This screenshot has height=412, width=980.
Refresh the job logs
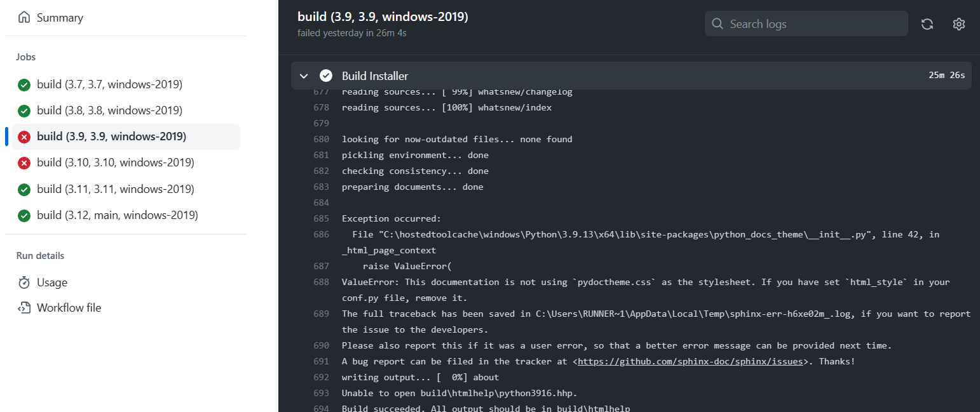click(927, 23)
